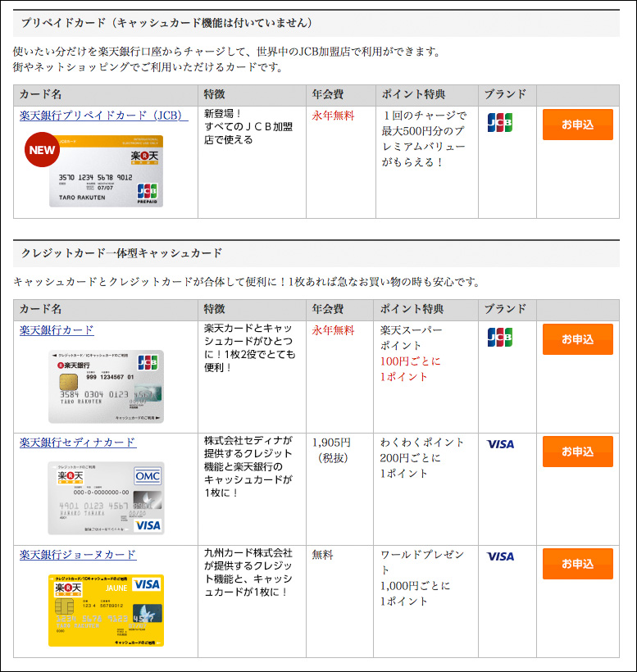The height and width of the screenshot is (672, 637).
Task: Click お申込 button for 楽天銀行カード
Action: click(x=577, y=339)
